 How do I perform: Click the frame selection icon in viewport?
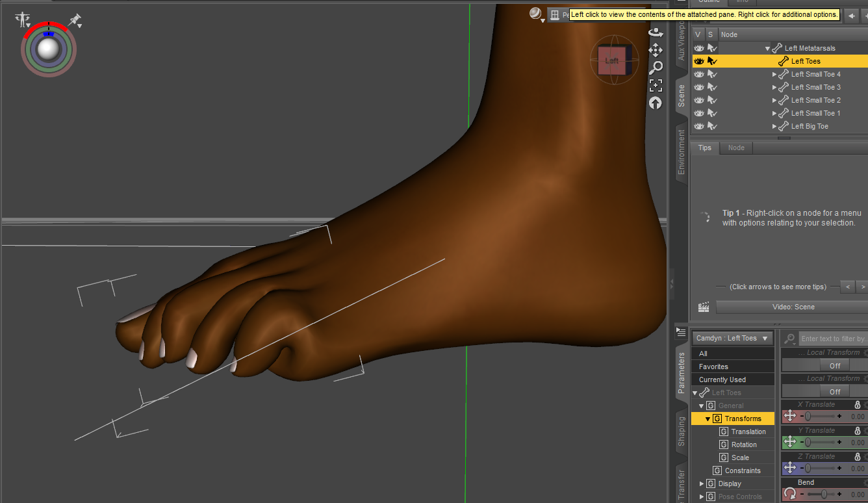pos(656,85)
